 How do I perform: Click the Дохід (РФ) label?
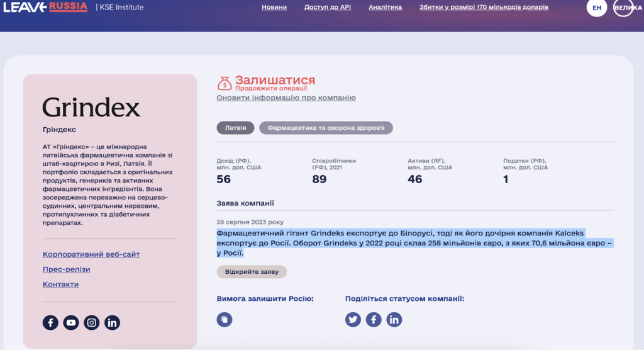point(238,164)
